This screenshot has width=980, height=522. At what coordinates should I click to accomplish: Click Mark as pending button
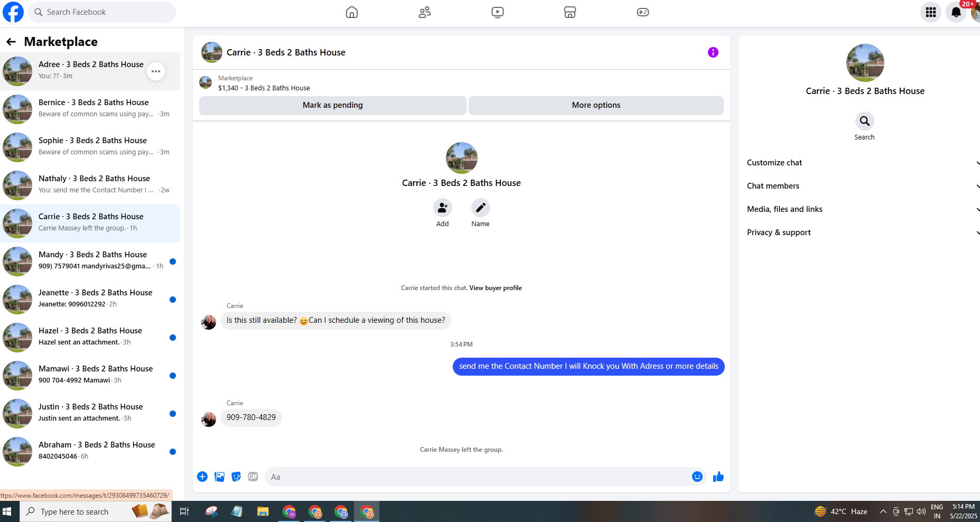tap(333, 105)
